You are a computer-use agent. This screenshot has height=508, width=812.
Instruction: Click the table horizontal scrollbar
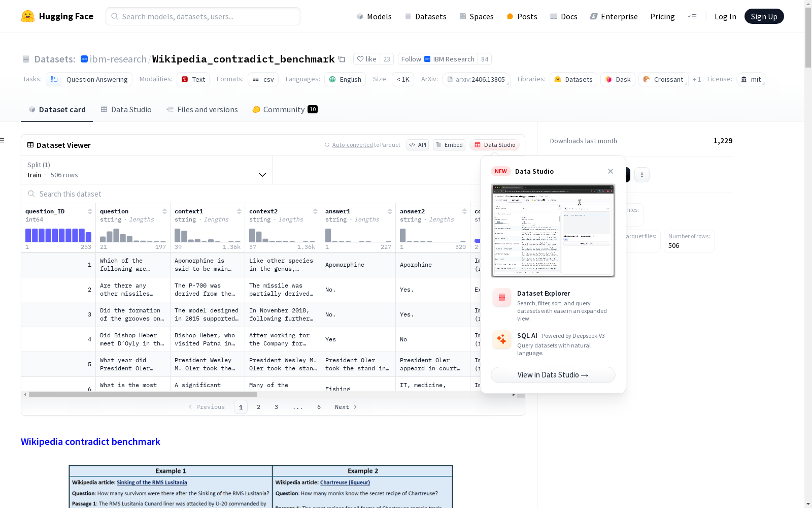(x=143, y=394)
